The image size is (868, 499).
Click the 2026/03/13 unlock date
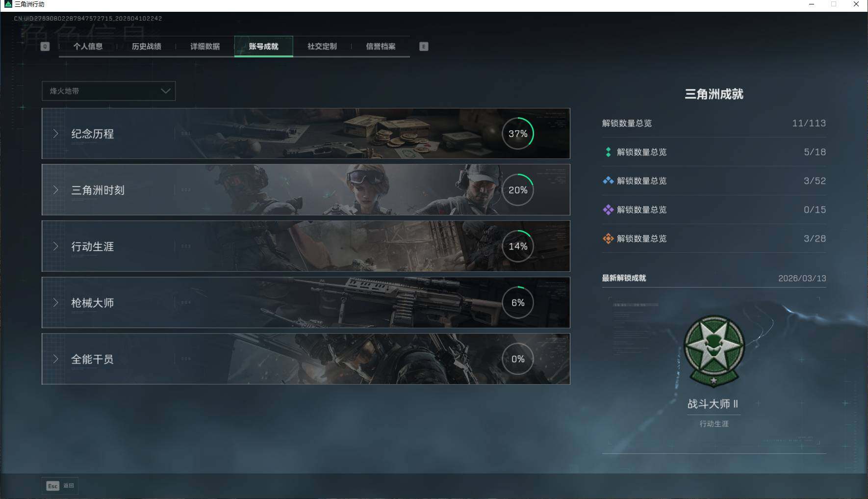[x=802, y=278]
